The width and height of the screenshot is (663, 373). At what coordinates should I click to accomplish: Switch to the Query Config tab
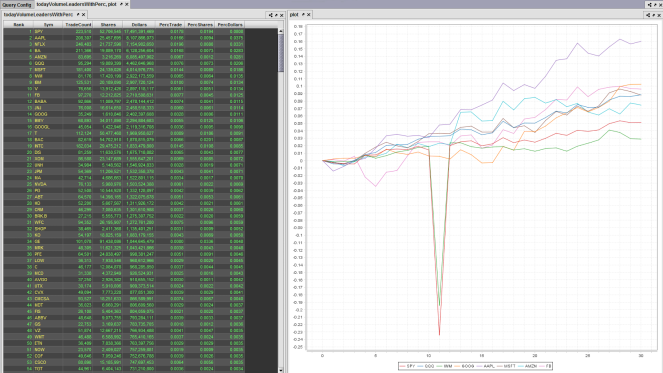17,5
